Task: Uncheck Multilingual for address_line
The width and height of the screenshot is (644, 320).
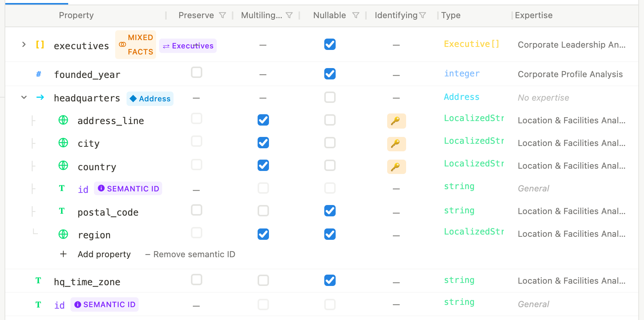Action: point(263,120)
